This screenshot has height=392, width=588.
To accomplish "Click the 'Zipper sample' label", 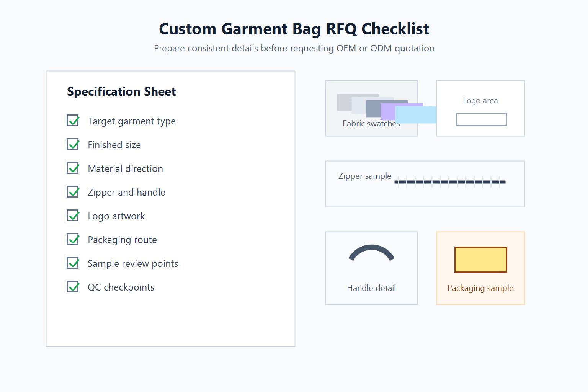I will (365, 176).
